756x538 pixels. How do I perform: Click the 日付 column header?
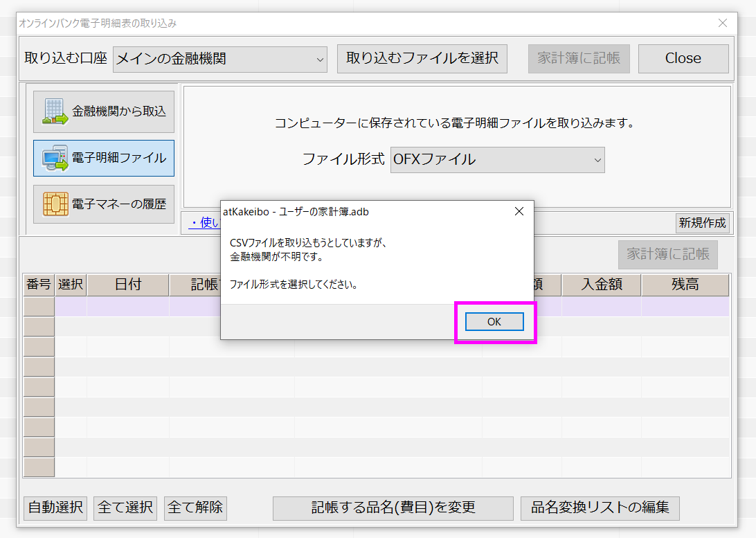[128, 285]
